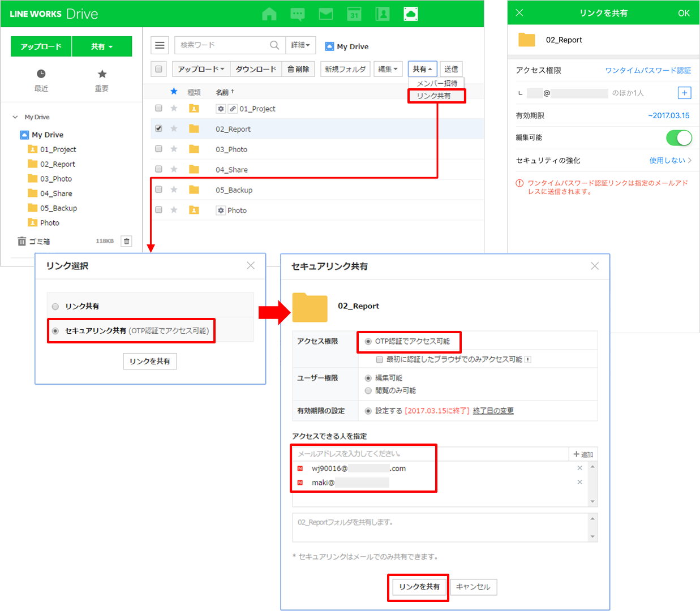Open the 詳細 search options dropdown

coord(300,45)
